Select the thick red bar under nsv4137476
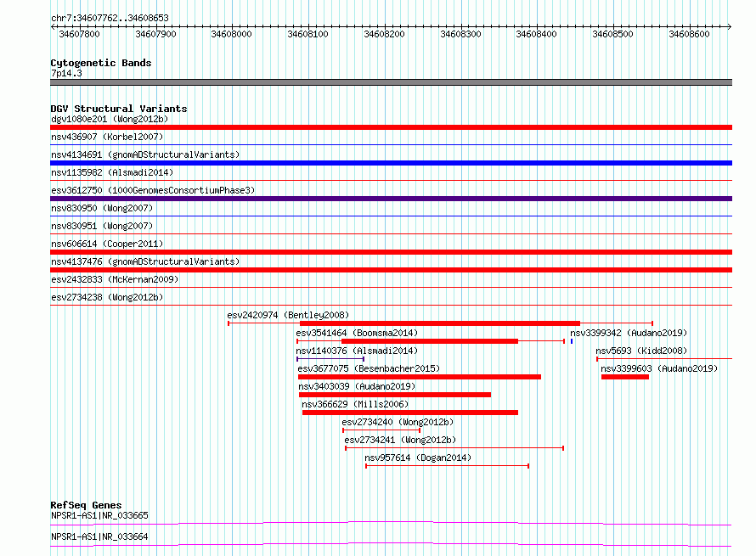 click(391, 270)
